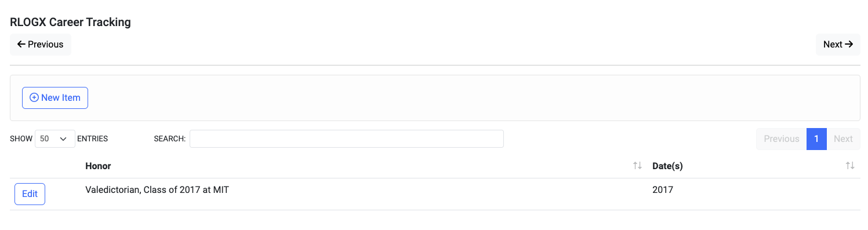
Task: Sort by Honor column arrows icon
Action: (x=637, y=166)
